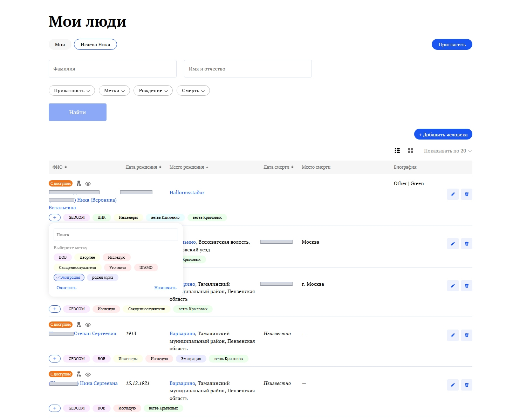513x420 pixels.
Task: Delete Нина Сергеевна with trash icon
Action: click(466, 385)
